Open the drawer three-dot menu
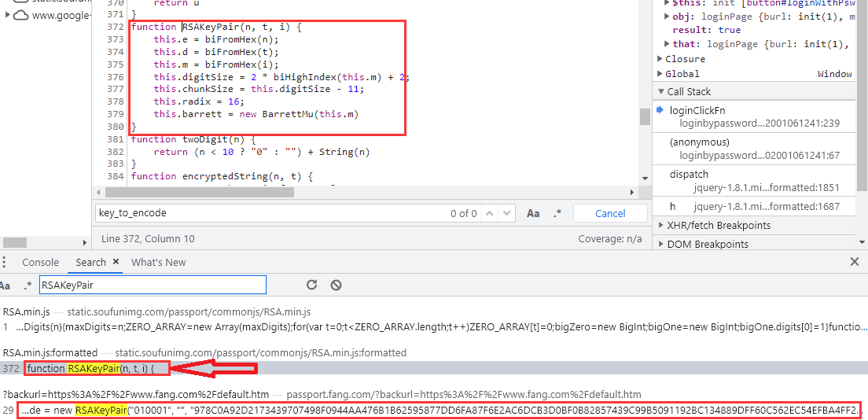Screen dimensions: 868x420 pyautogui.click(x=4, y=262)
